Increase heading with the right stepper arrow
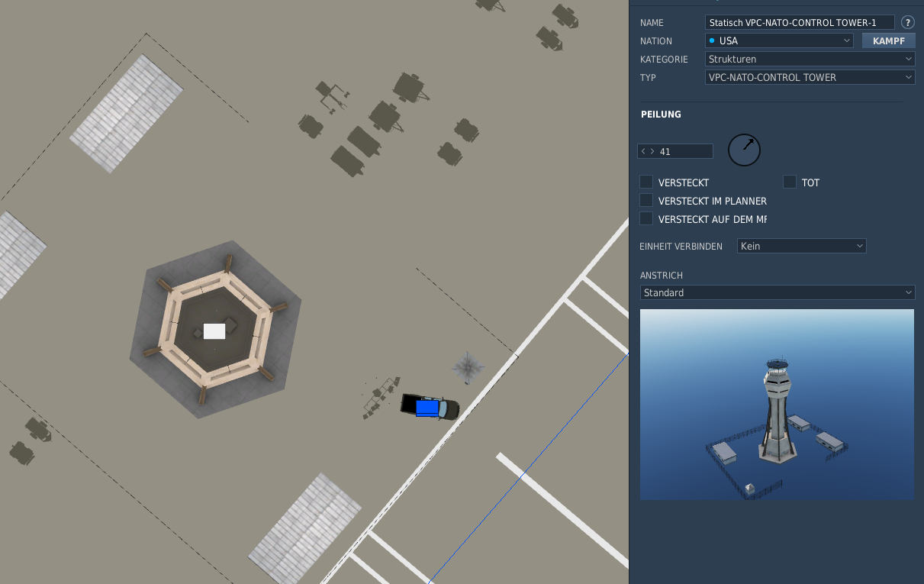The image size is (924, 584). (652, 151)
